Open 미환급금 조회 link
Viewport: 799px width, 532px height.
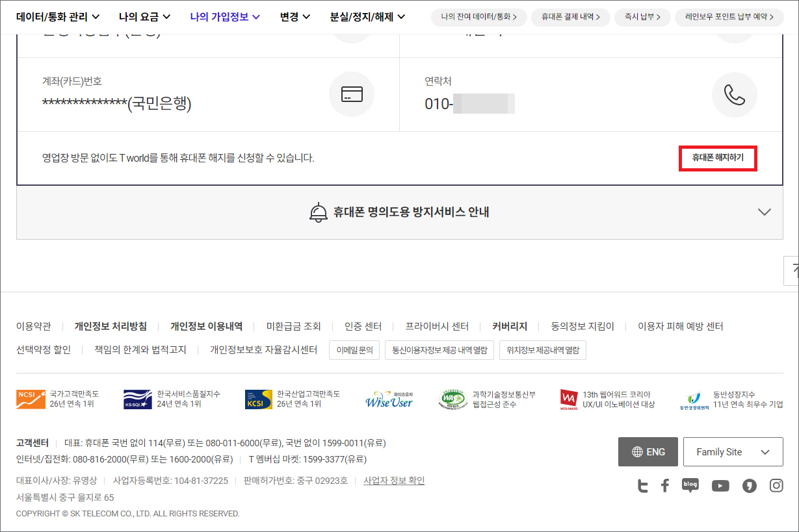pos(294,326)
